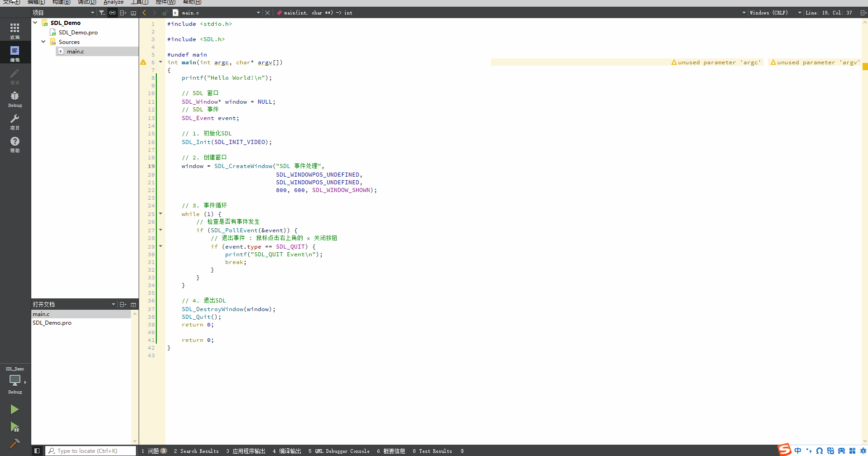The width and height of the screenshot is (868, 456).
Task: Click the Type to locate search field
Action: click(91, 451)
